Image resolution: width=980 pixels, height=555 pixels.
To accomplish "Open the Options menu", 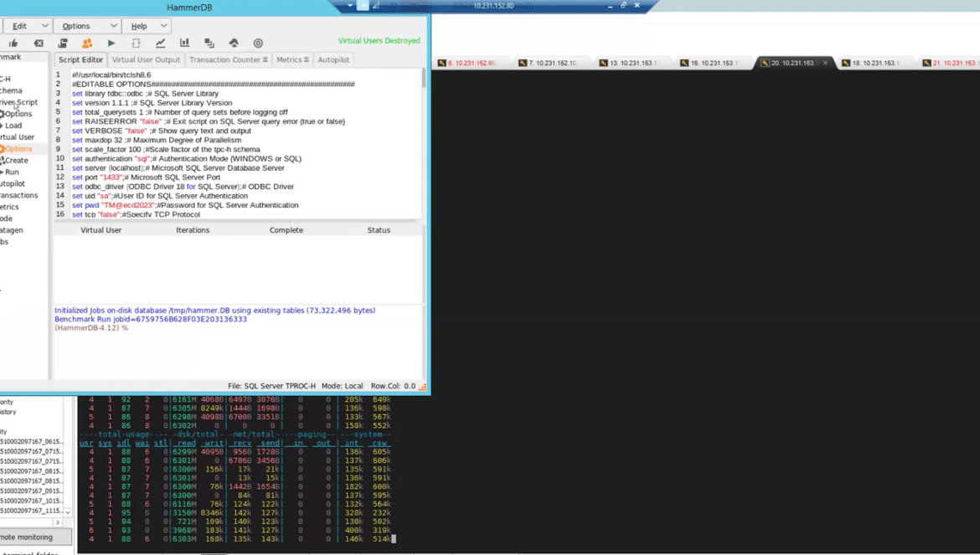I will 76,26.
